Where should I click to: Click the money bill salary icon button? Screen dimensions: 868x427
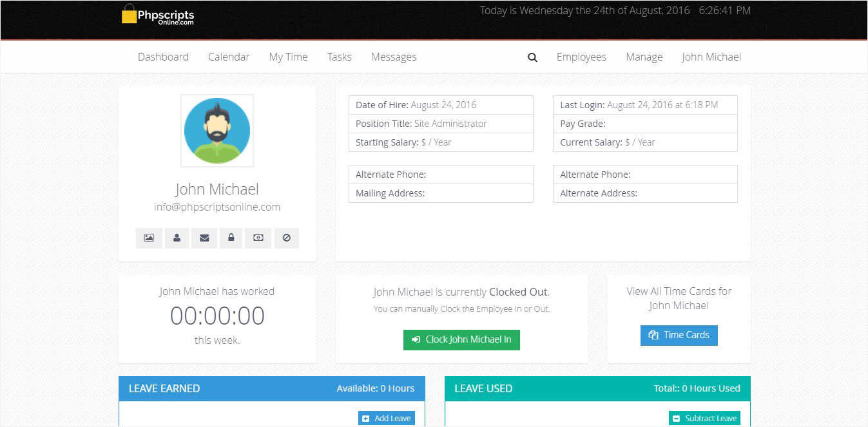pos(258,238)
